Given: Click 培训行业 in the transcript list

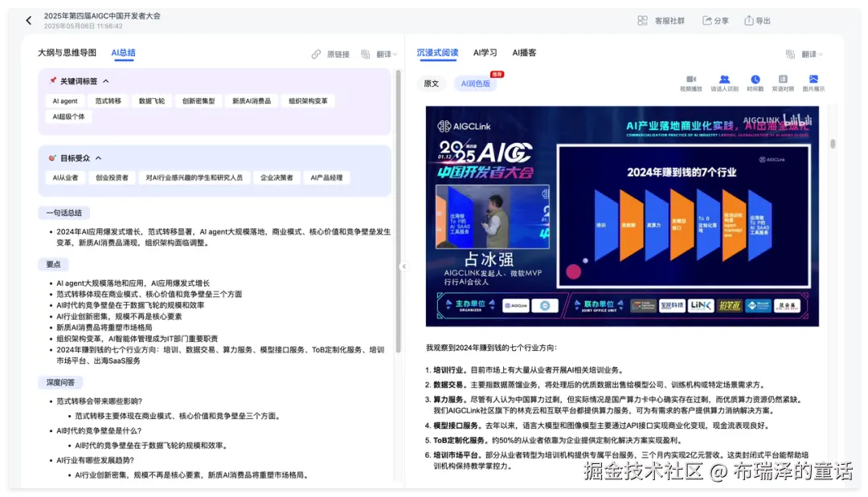Looking at the screenshot, I should (x=448, y=370).
